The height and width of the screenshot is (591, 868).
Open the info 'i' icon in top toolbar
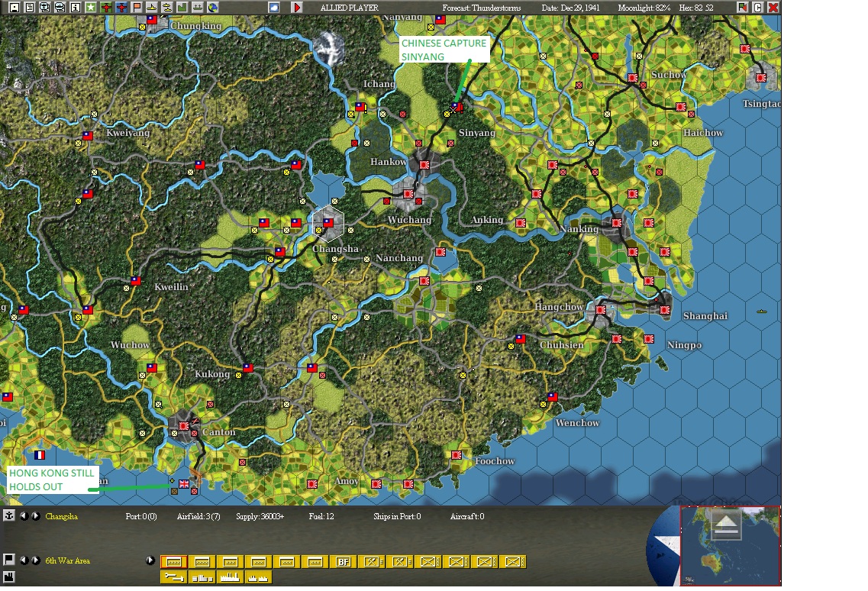click(x=76, y=7)
